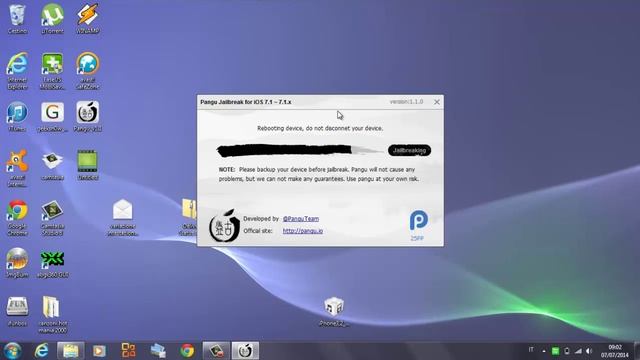
Task: Select the iPhone firmware file icon on desktop
Action: click(334, 311)
